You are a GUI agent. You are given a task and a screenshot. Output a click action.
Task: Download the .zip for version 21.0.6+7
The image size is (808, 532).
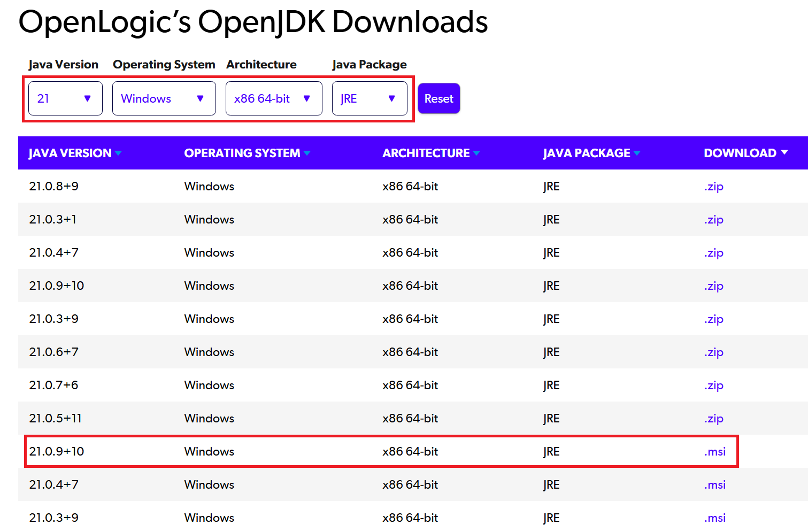(x=713, y=352)
